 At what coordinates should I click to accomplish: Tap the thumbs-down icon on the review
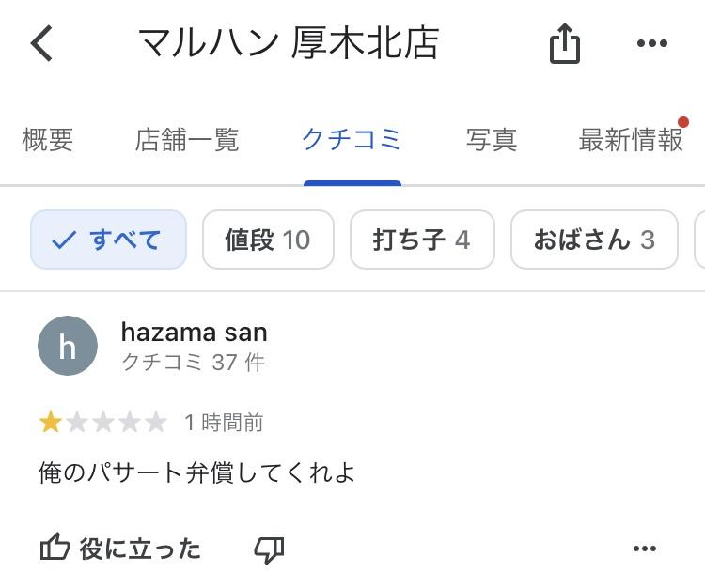click(x=269, y=549)
